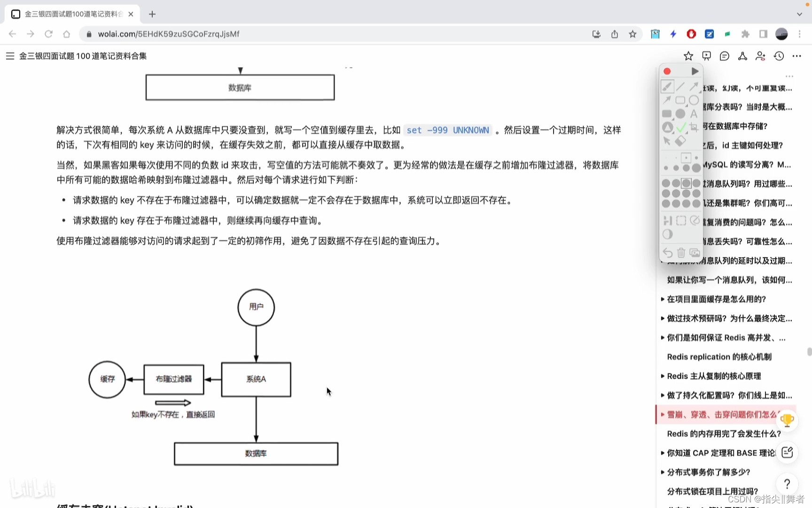This screenshot has width=812, height=508.
Task: Expand 'Redis 主从复制的核心原理' outline item
Action: [663, 376]
